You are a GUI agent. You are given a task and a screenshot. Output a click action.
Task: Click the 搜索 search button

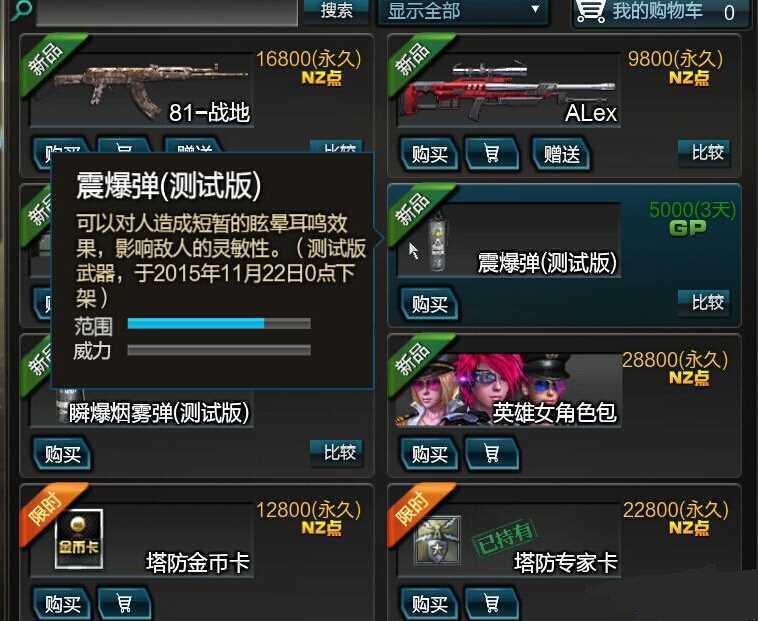pos(336,10)
